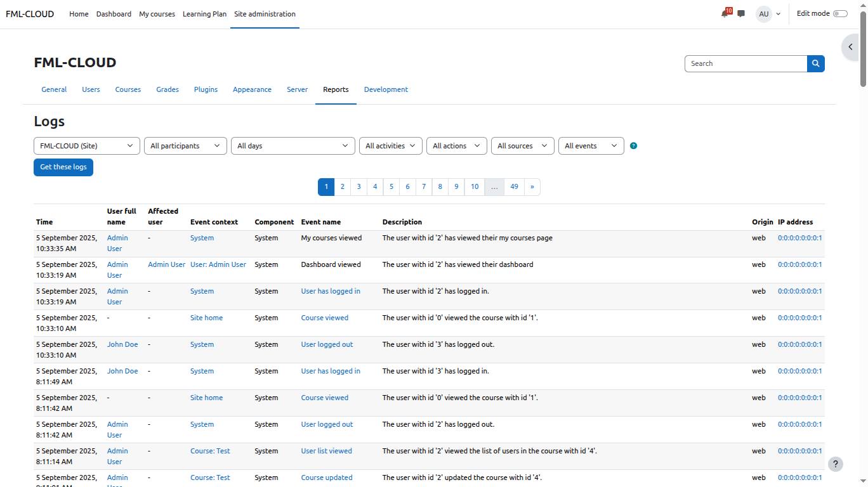Switch to the Development tab

386,90
